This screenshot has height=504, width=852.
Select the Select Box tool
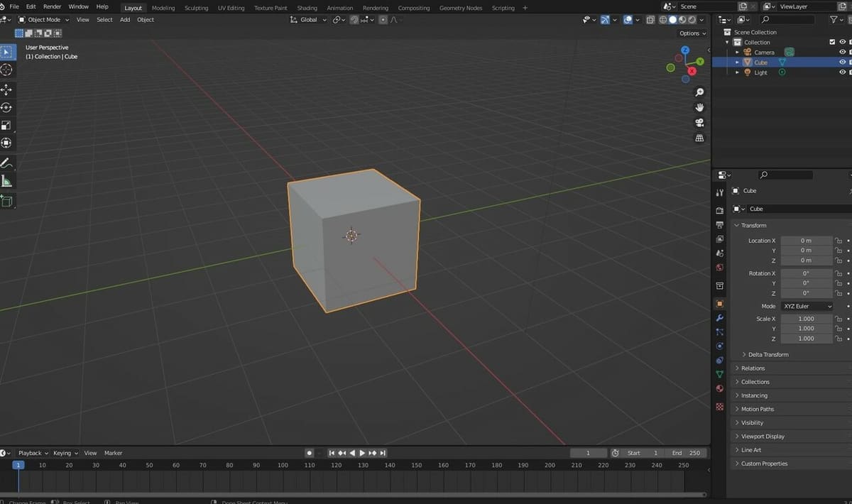coord(7,53)
